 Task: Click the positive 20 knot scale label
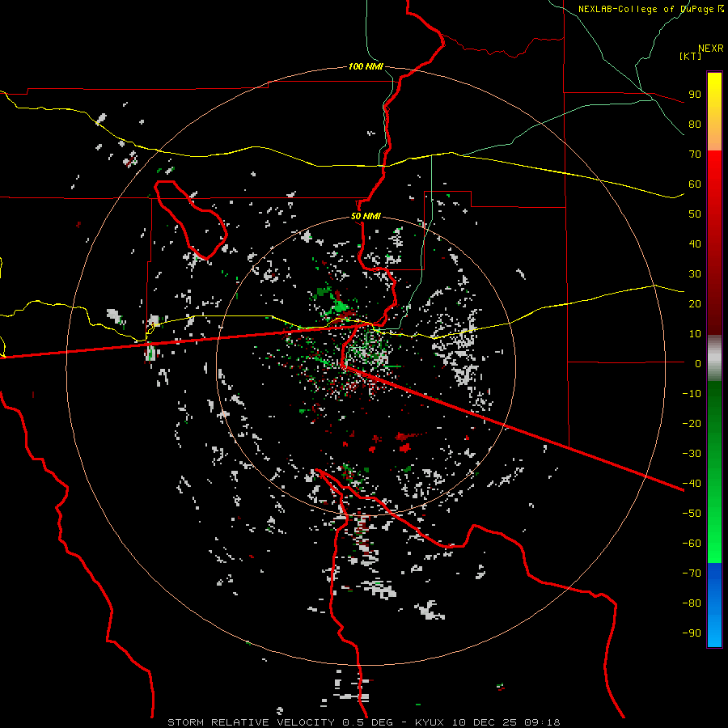tap(695, 304)
